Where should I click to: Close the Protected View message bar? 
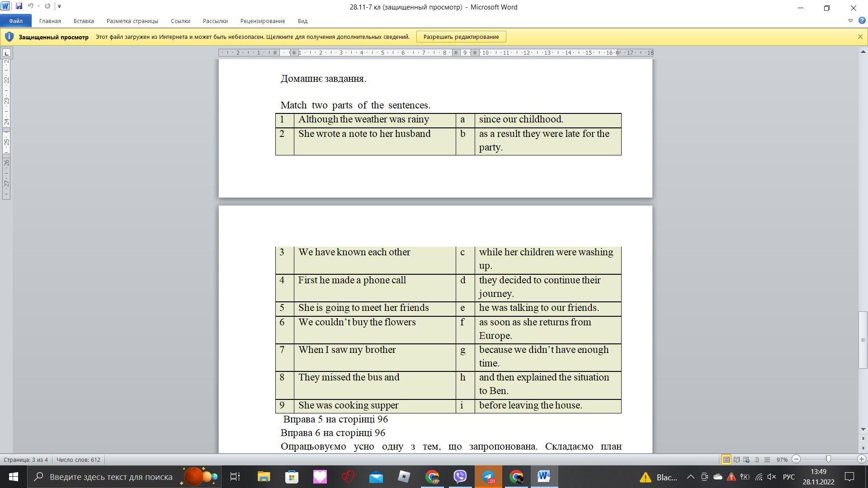coord(860,37)
